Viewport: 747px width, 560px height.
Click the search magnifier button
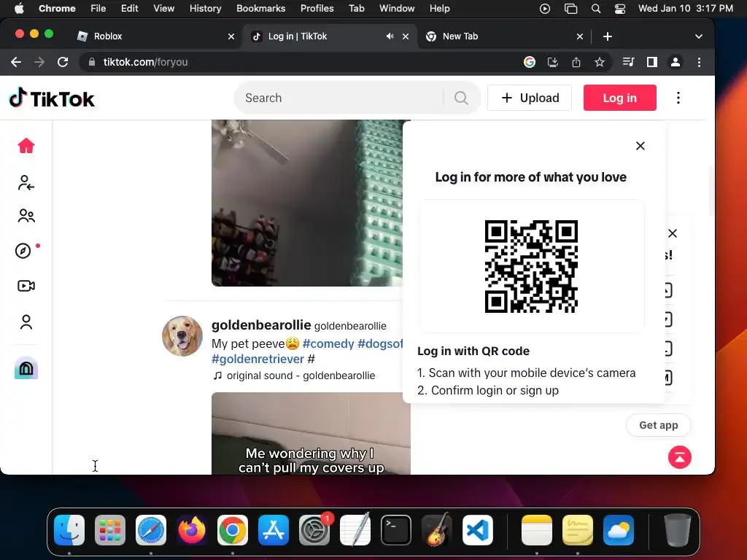click(x=461, y=98)
